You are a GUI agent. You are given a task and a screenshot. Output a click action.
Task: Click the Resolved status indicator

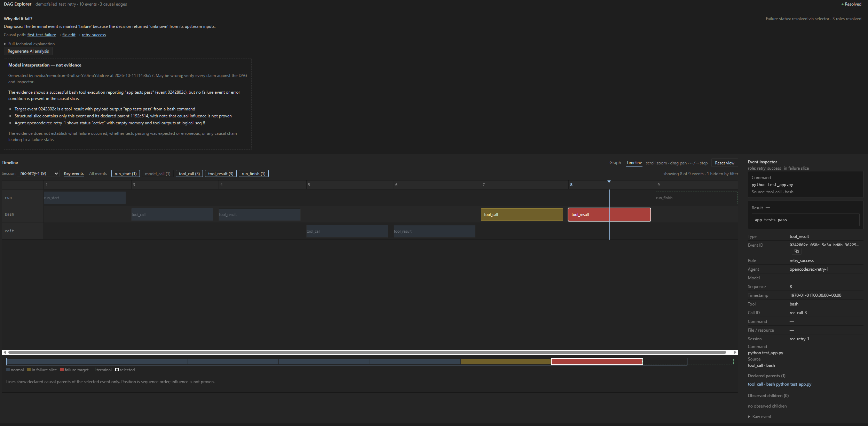coord(851,4)
